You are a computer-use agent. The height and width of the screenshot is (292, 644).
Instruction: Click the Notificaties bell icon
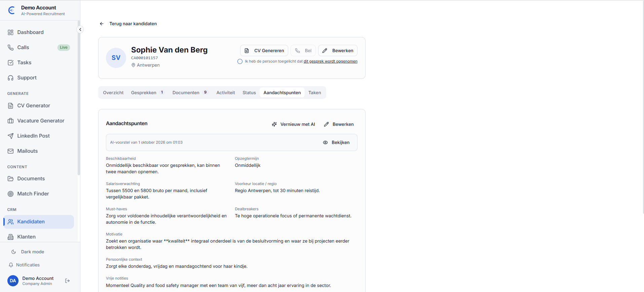coord(11,265)
